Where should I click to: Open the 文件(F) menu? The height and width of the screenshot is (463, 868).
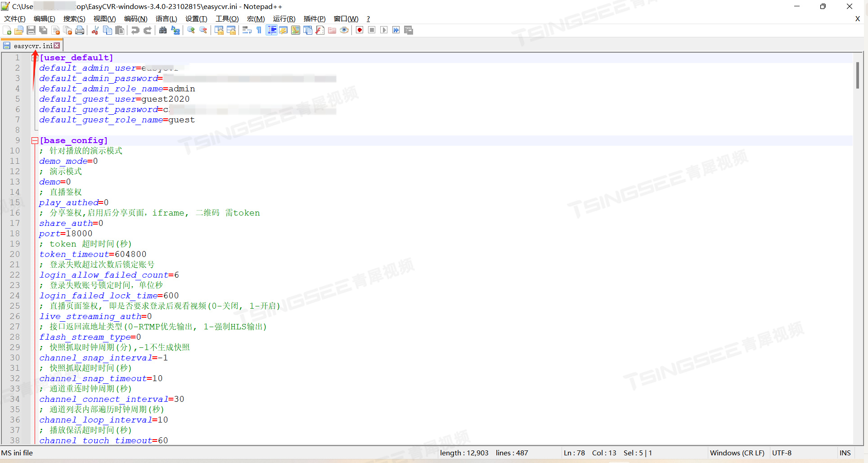15,18
